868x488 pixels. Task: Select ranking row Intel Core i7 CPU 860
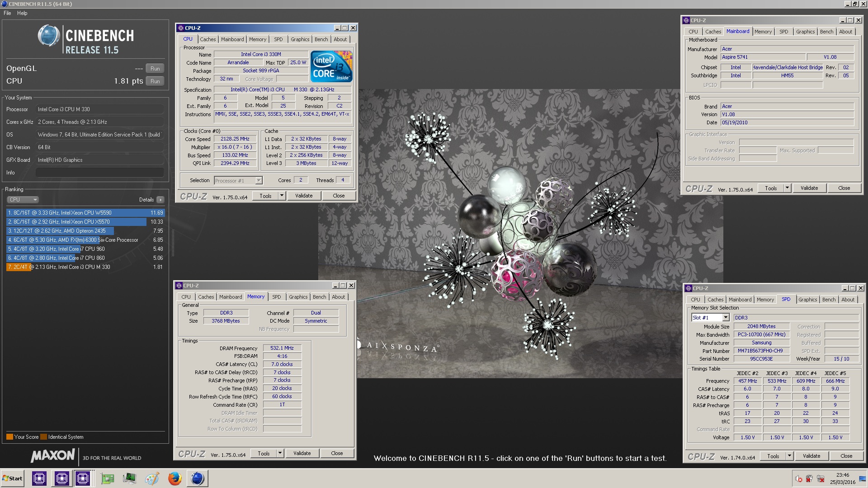(x=85, y=258)
